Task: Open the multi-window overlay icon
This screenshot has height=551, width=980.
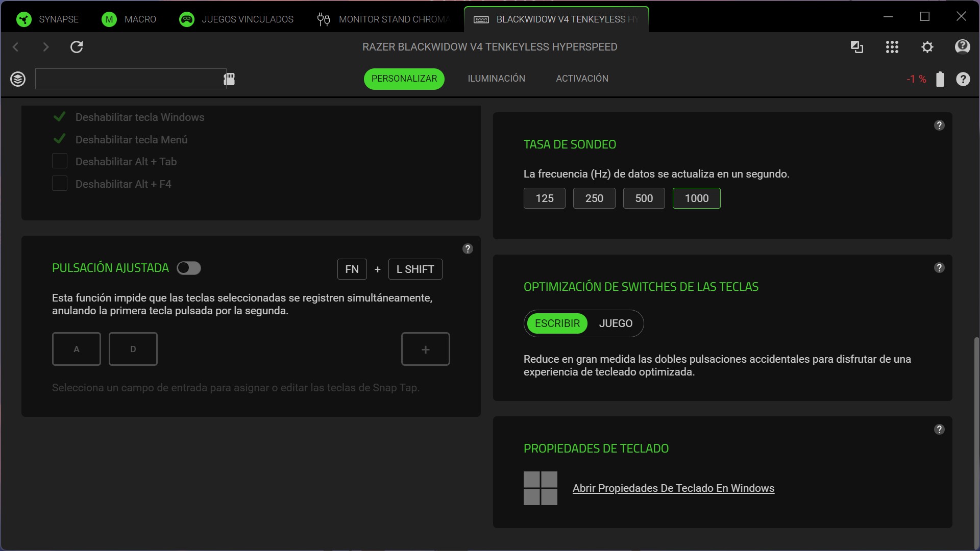Action: (857, 47)
